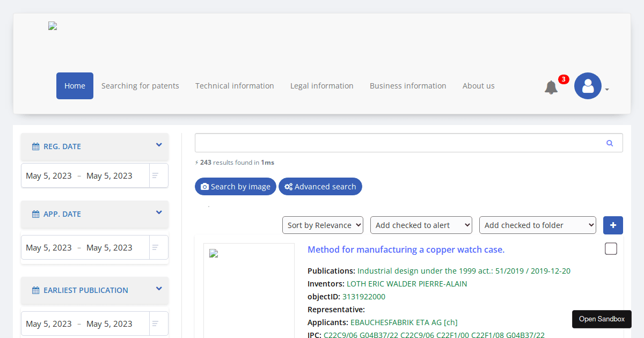The height and width of the screenshot is (338, 644).
Task: Click the calendar icon beside EARLIEST PUBLICATION
Action: click(34, 290)
